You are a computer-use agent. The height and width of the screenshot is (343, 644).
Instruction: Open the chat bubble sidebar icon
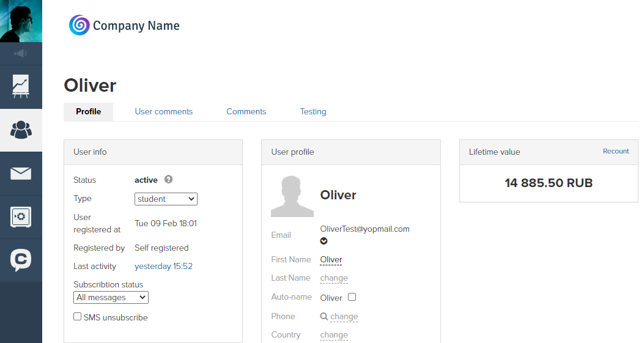click(21, 260)
